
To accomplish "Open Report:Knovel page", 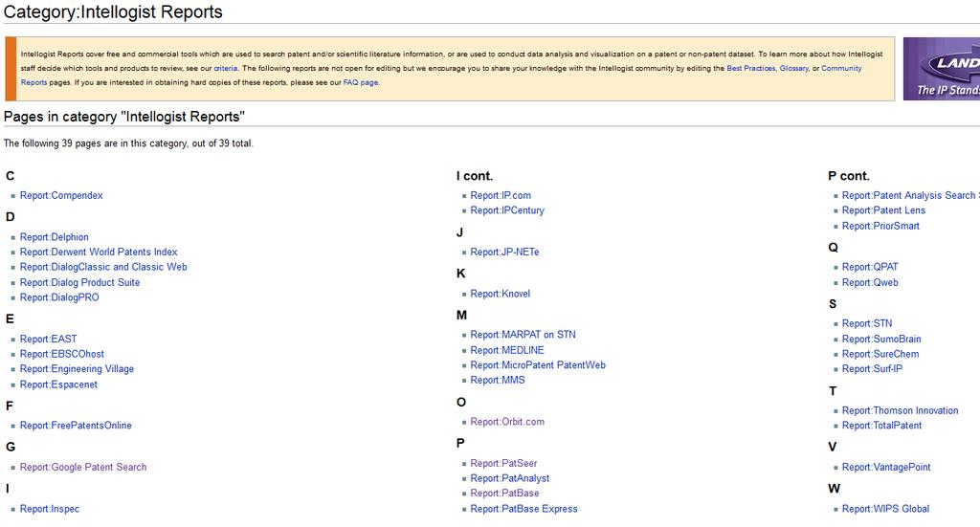I will click(x=500, y=294).
